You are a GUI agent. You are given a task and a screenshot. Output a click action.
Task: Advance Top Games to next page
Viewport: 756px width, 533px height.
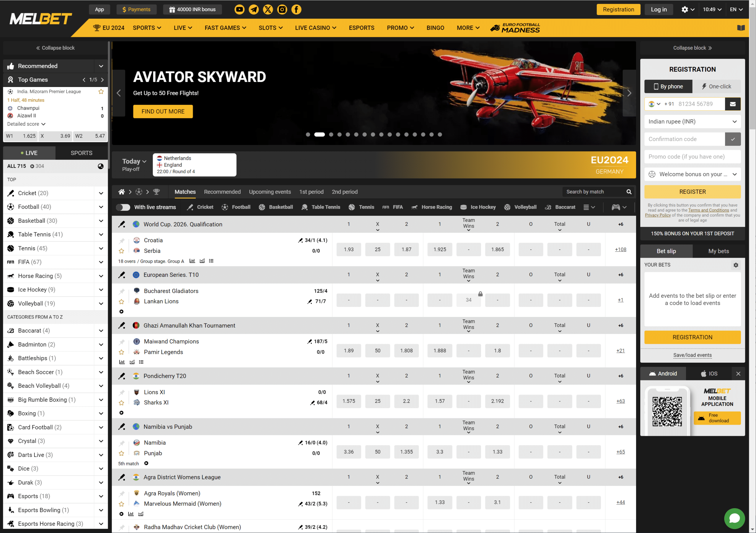click(x=102, y=80)
